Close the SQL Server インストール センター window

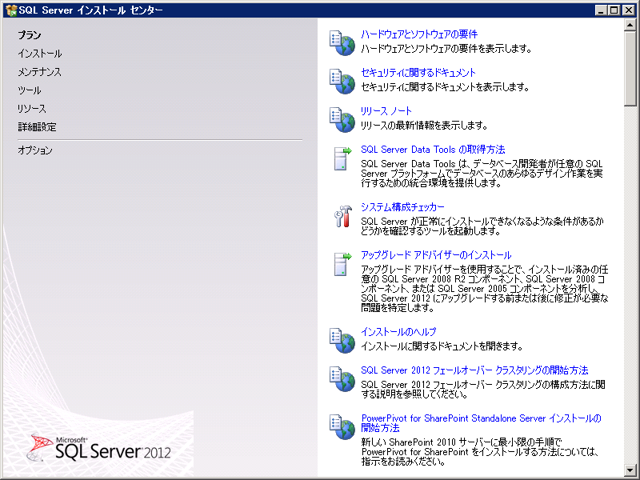pos(628,11)
